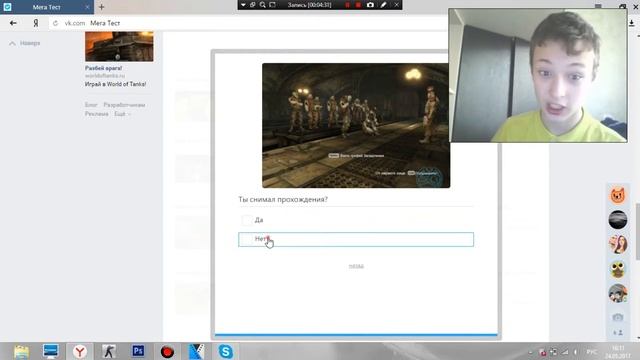The height and width of the screenshot is (360, 640).
Task: Open the dark round avatar chat
Action: (x=618, y=220)
